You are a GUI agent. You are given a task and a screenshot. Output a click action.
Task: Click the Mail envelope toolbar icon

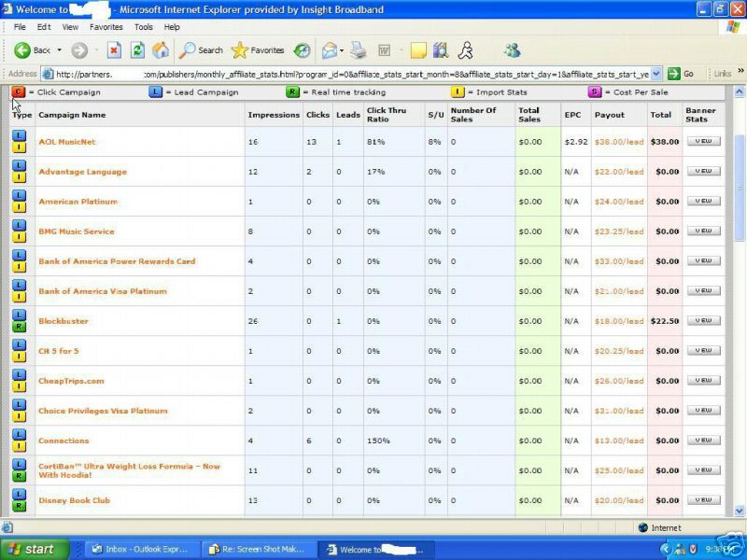tap(330, 50)
